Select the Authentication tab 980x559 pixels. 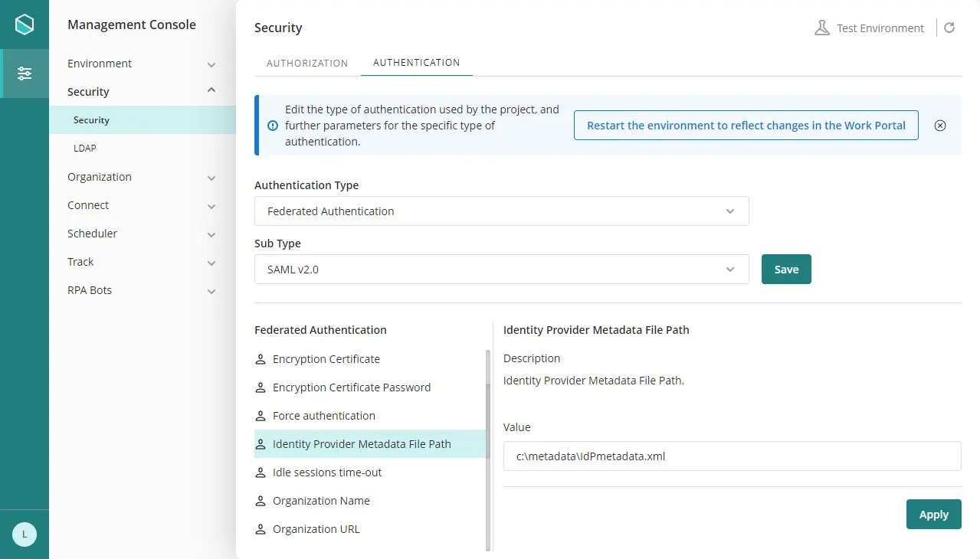(x=417, y=63)
